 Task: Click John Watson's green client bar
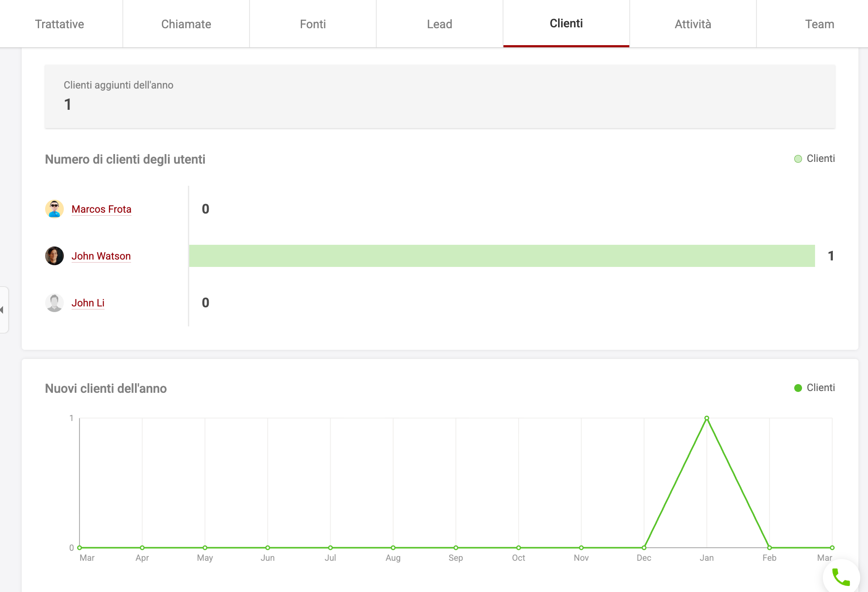tap(502, 256)
